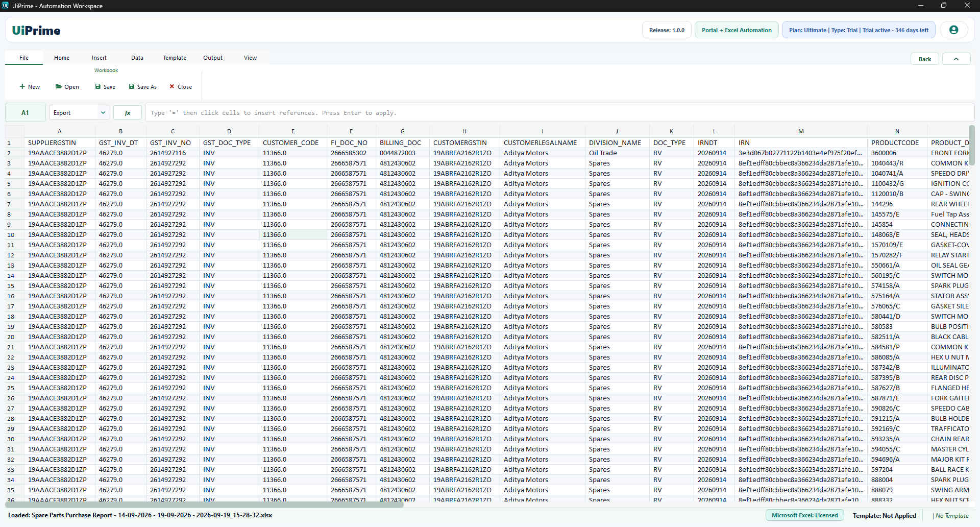Click product code 144296 cell
This screenshot has height=527, width=980.
click(897, 204)
